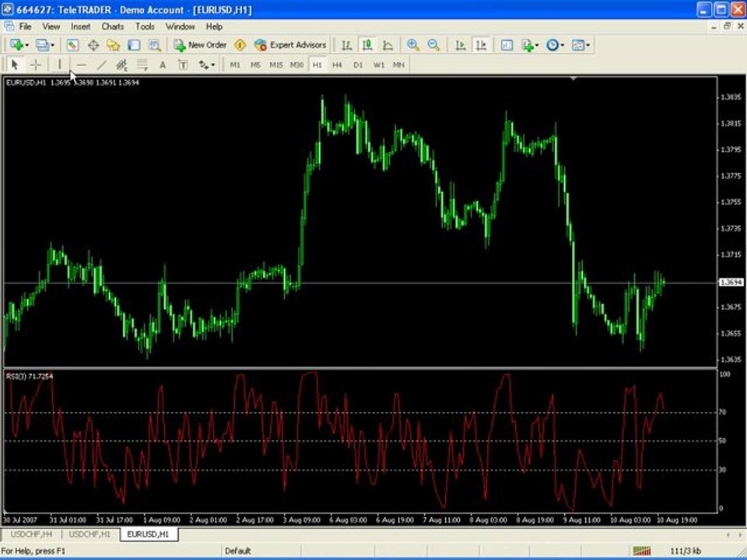Screen dimensions: 747x560
Task: Click the 111/3 kb connection status
Action: click(685, 551)
